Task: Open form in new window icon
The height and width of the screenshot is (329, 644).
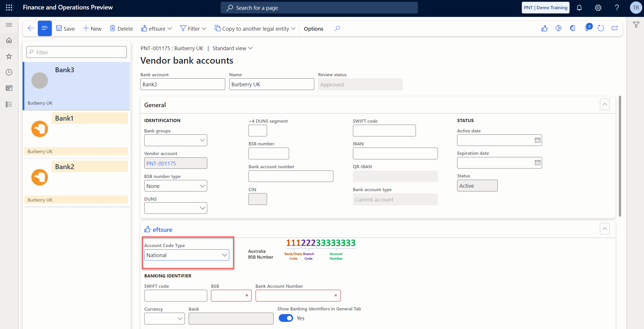Action: (615, 28)
